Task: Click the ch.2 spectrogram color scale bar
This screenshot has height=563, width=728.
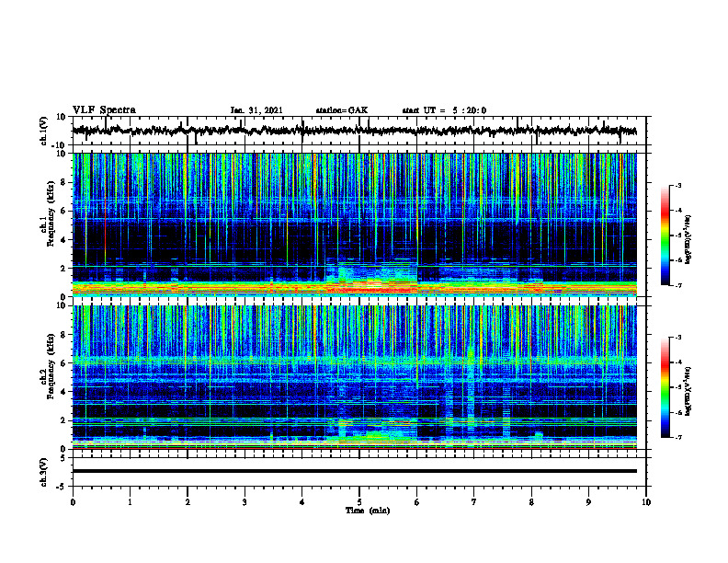Action: click(x=665, y=387)
